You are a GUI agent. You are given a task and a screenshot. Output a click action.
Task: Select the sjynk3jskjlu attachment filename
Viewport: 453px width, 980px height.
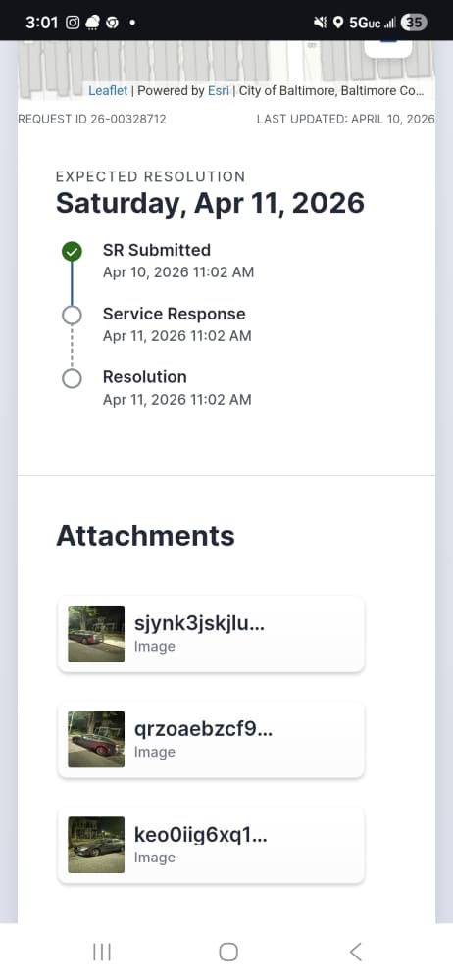(200, 624)
